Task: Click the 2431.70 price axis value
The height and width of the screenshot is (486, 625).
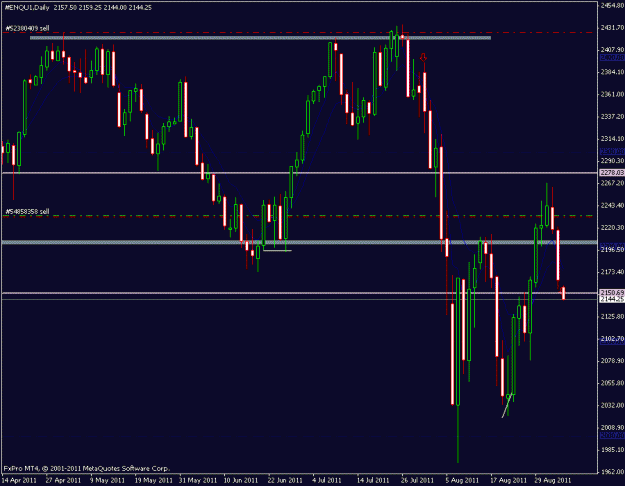Action: (612, 28)
